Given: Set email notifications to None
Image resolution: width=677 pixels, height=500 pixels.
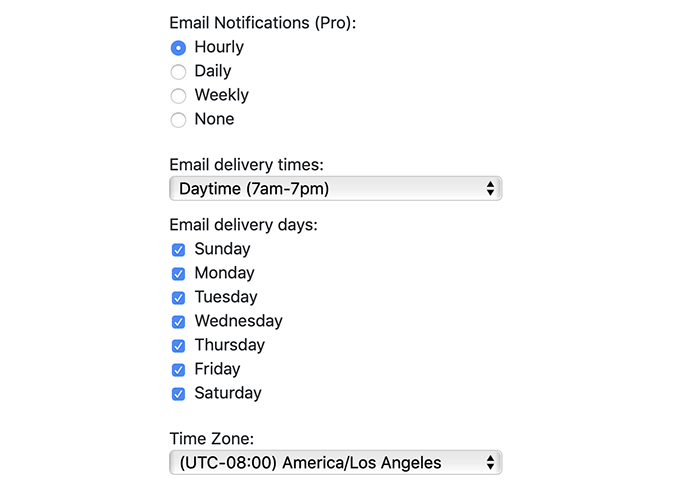Looking at the screenshot, I should (178, 120).
